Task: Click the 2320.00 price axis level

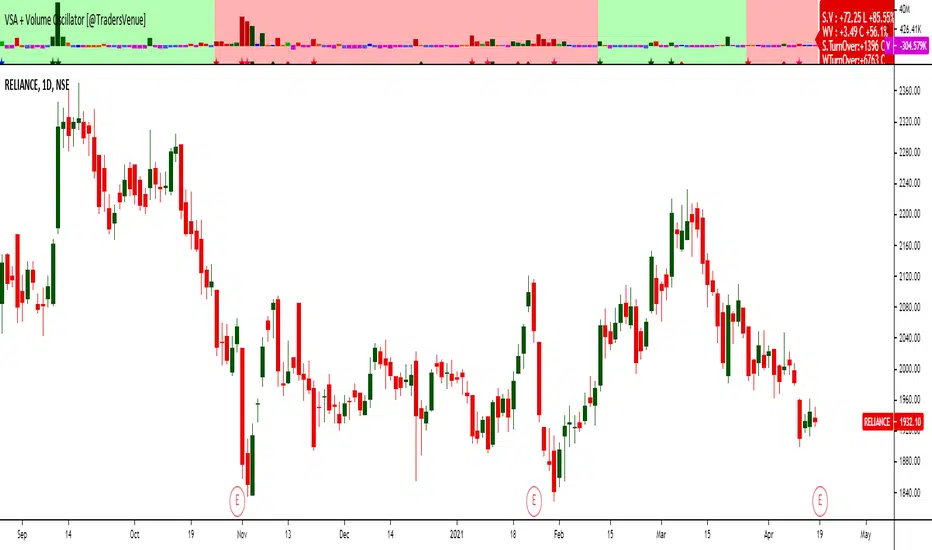Action: pos(909,121)
